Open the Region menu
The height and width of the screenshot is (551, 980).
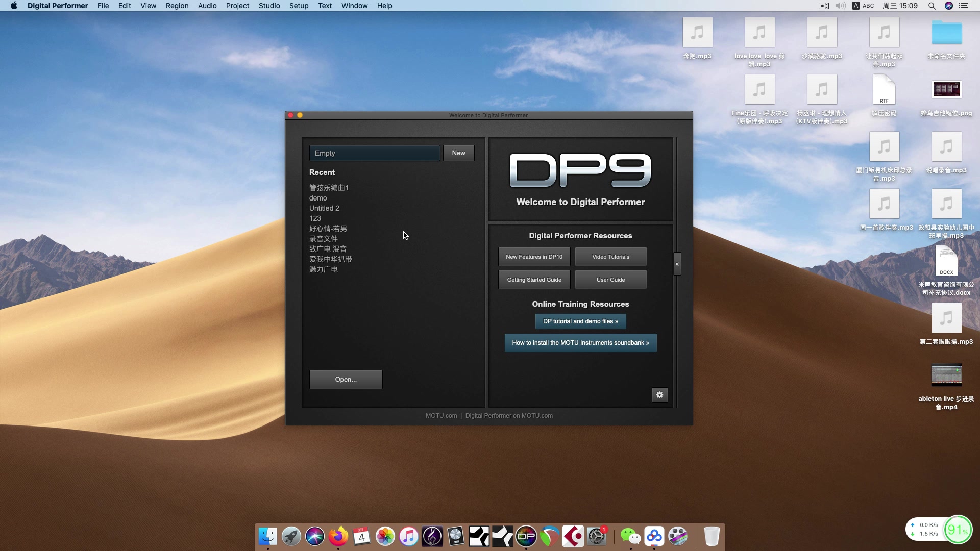coord(177,6)
